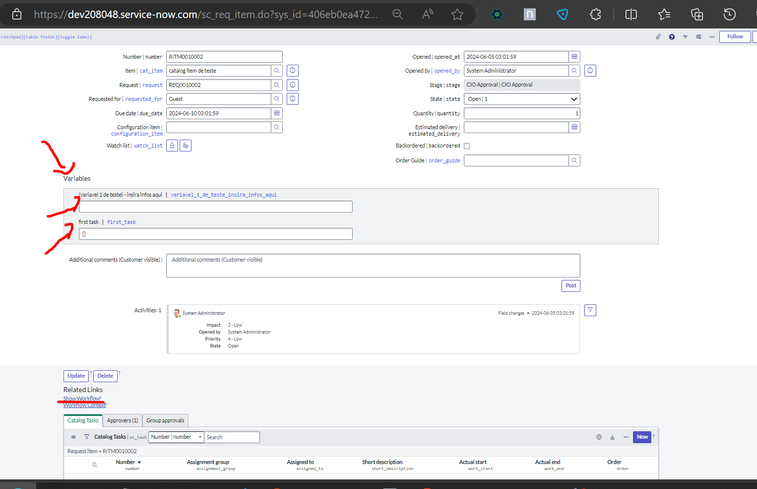Open the help icon in form header

(x=672, y=37)
